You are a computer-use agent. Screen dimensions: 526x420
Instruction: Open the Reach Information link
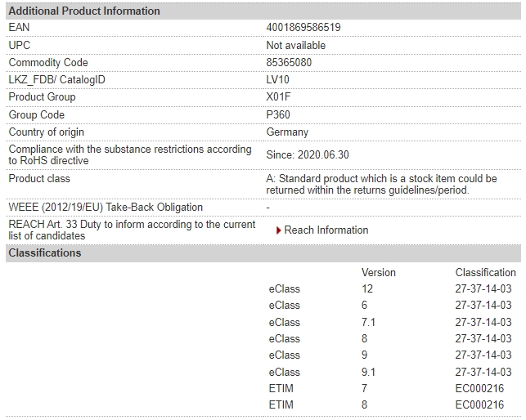[326, 230]
